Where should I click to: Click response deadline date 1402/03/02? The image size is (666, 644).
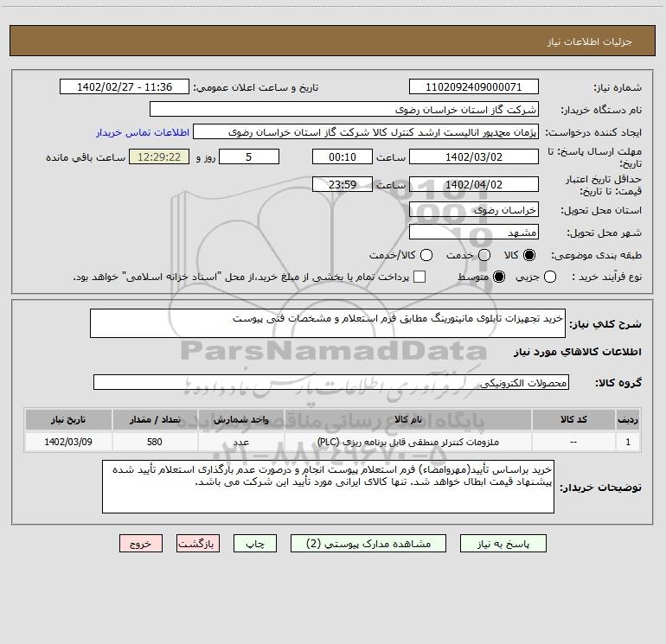click(474, 157)
